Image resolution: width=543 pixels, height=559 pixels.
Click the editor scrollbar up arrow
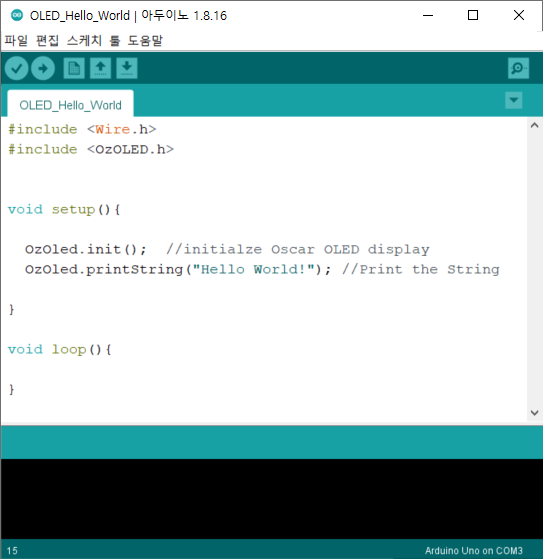(x=534, y=125)
